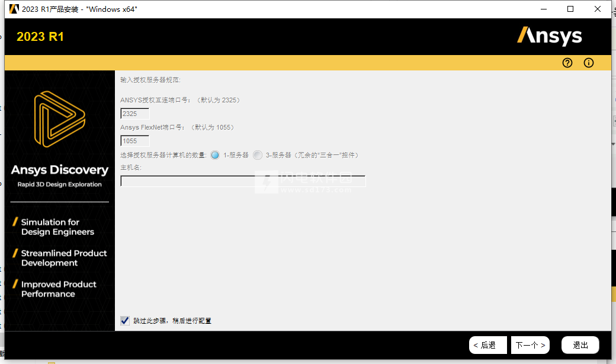Minimize the installer window
This screenshot has width=616, height=364.
click(544, 9)
